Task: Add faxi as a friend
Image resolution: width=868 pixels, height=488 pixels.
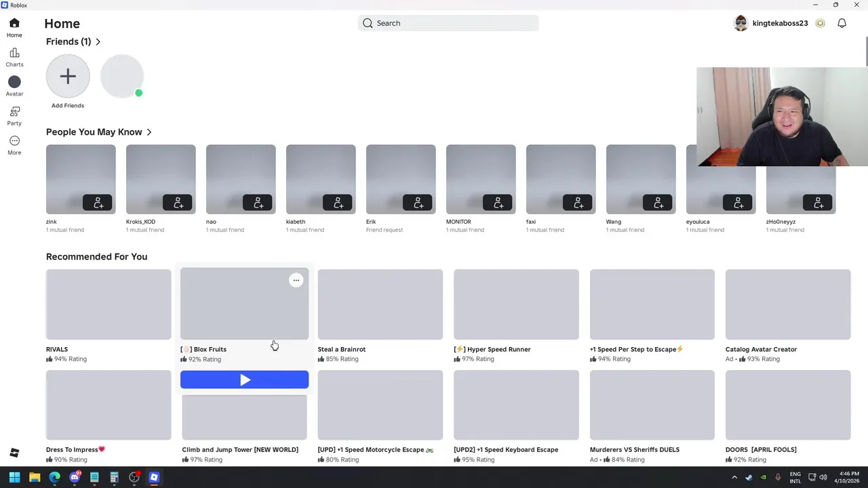Action: tap(578, 203)
